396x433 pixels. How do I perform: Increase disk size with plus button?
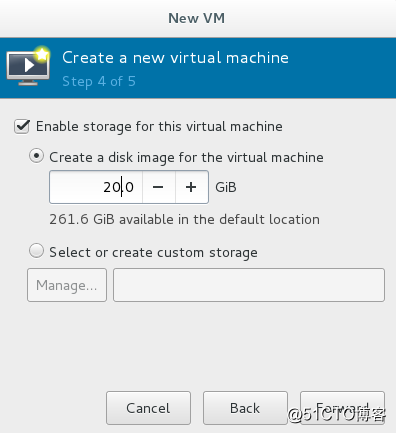point(192,187)
